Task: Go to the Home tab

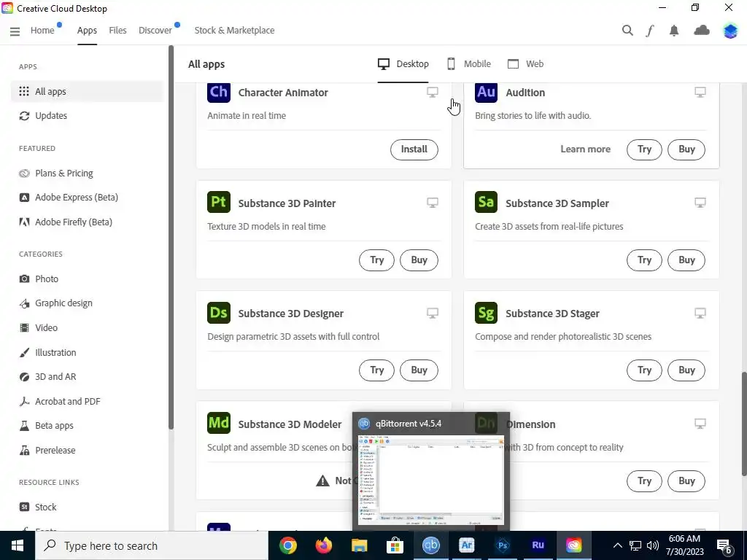Action: (x=42, y=30)
